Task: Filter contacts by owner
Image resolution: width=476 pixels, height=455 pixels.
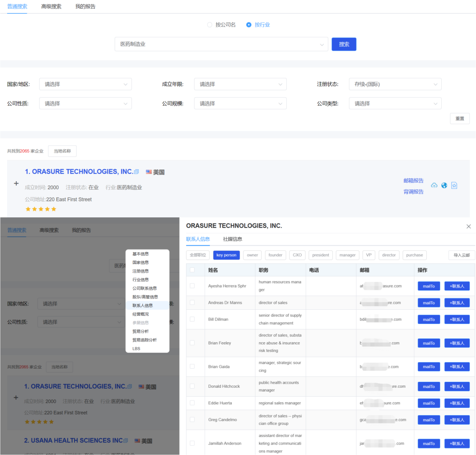Action: pos(252,255)
